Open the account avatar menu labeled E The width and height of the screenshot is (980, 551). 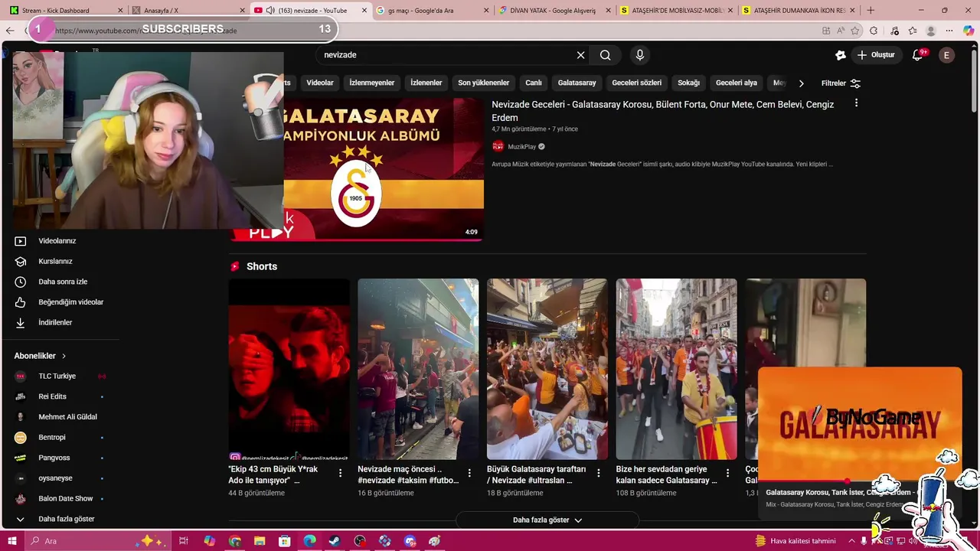pos(947,55)
